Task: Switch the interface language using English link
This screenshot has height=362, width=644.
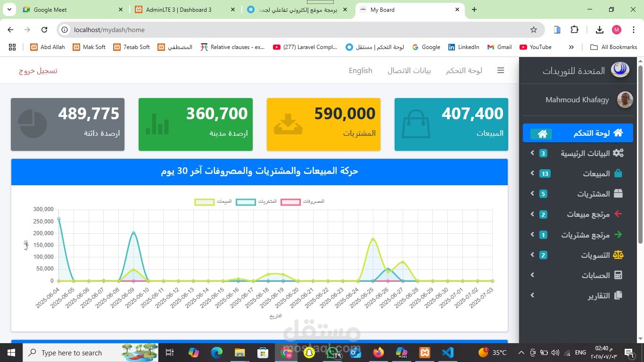Action: pyautogui.click(x=360, y=70)
